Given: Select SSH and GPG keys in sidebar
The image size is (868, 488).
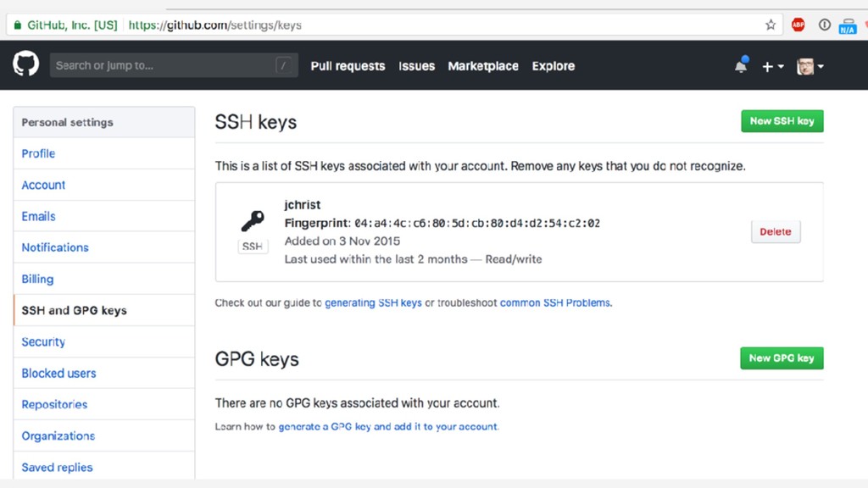Looking at the screenshot, I should pos(104,310).
